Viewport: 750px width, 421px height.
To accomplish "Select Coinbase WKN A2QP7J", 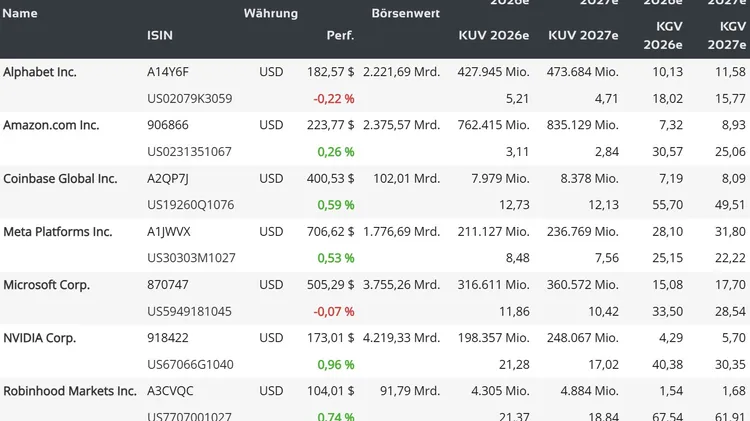I will pyautogui.click(x=168, y=178).
